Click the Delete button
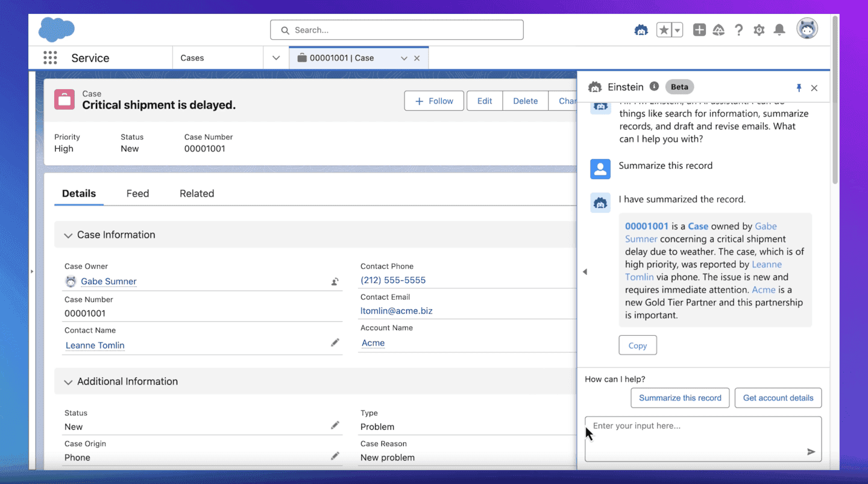The image size is (868, 484). click(525, 101)
